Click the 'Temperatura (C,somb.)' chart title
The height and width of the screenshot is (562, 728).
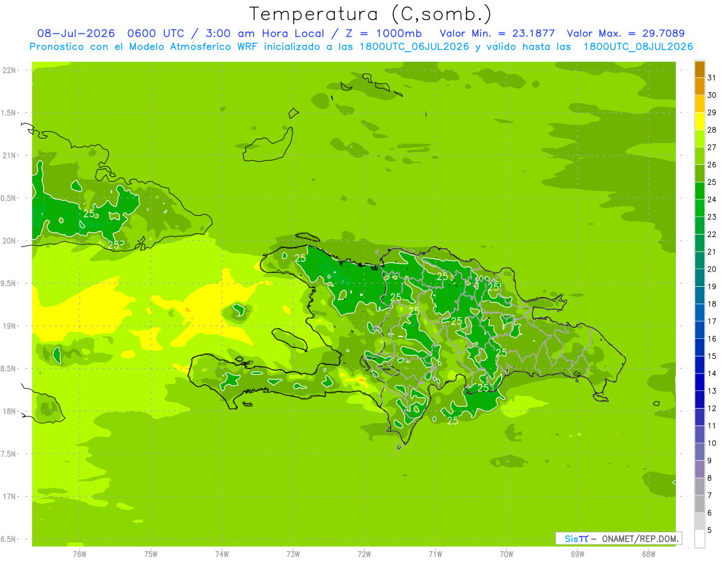click(370, 14)
